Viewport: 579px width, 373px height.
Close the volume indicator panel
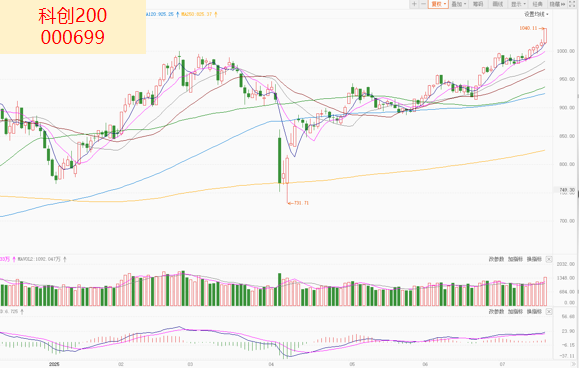549,260
